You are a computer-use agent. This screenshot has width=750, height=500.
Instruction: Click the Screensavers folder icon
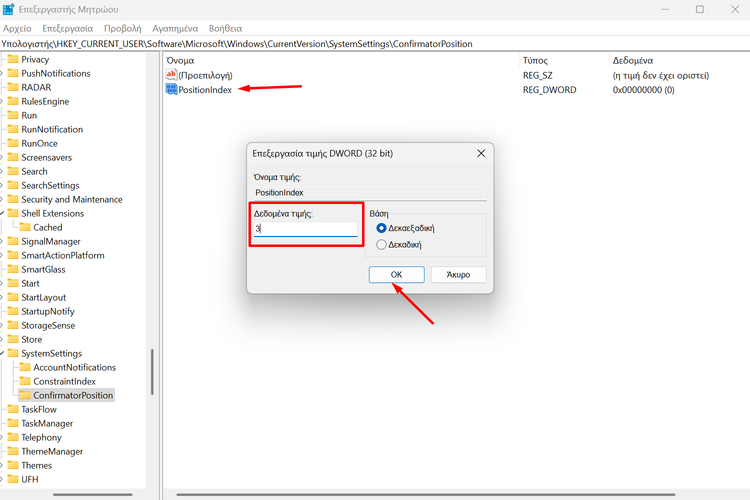click(13, 157)
